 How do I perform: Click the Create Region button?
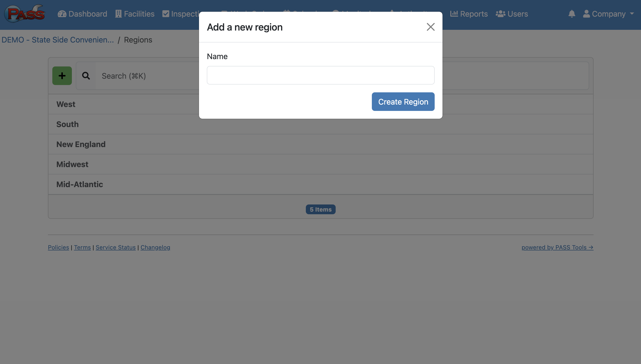pyautogui.click(x=403, y=102)
